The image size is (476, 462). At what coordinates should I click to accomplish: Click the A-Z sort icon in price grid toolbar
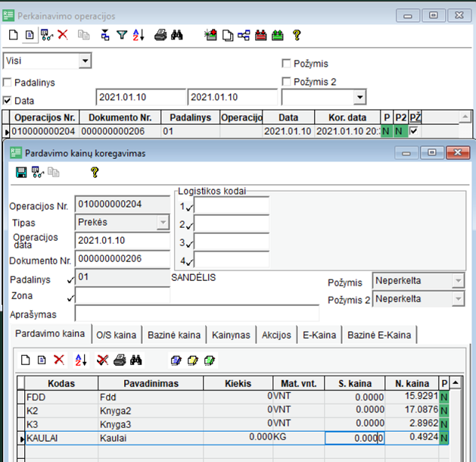pyautogui.click(x=81, y=360)
